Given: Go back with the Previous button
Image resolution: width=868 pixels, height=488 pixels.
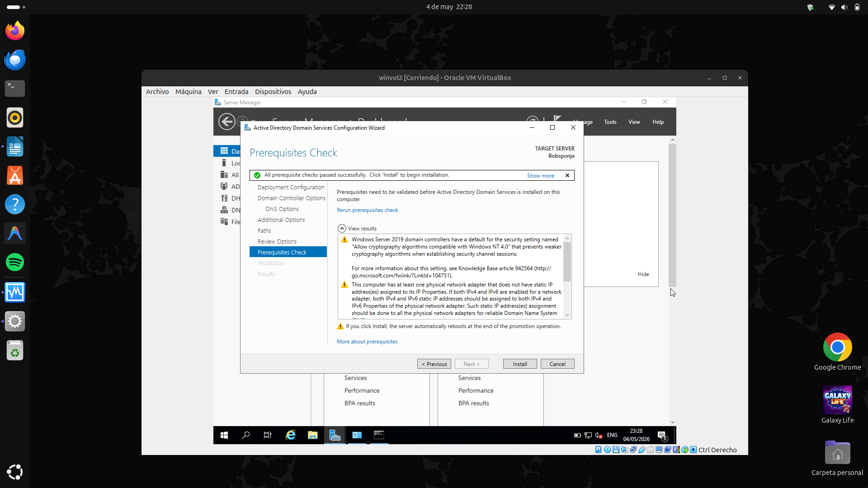Looking at the screenshot, I should (x=434, y=364).
